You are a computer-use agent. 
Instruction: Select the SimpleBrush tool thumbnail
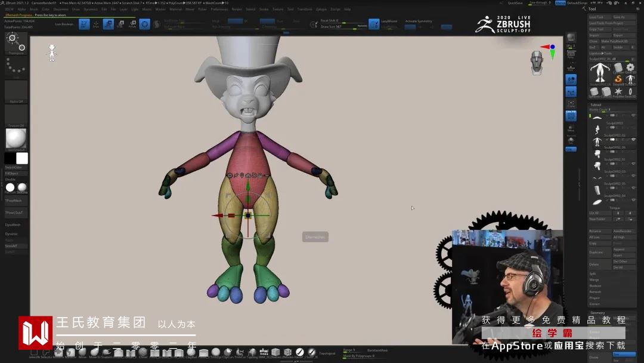(618, 79)
